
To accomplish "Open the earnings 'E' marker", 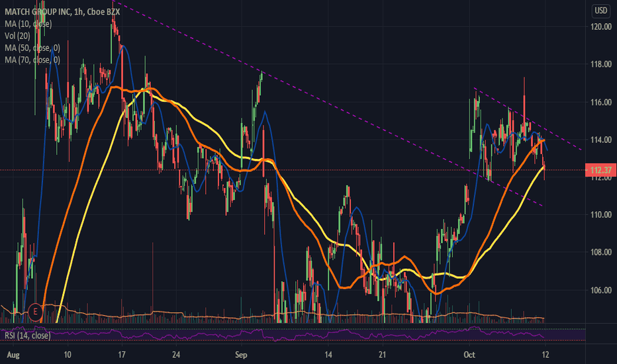I will coord(35,312).
